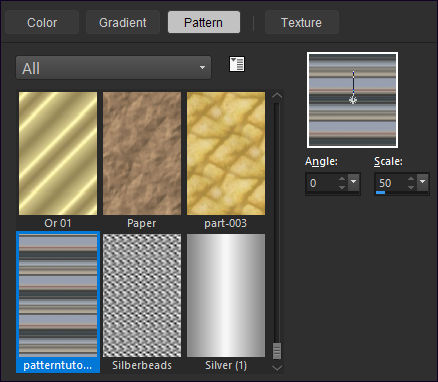Switch to the Gradient tab
The width and height of the screenshot is (438, 382).
pos(123,23)
